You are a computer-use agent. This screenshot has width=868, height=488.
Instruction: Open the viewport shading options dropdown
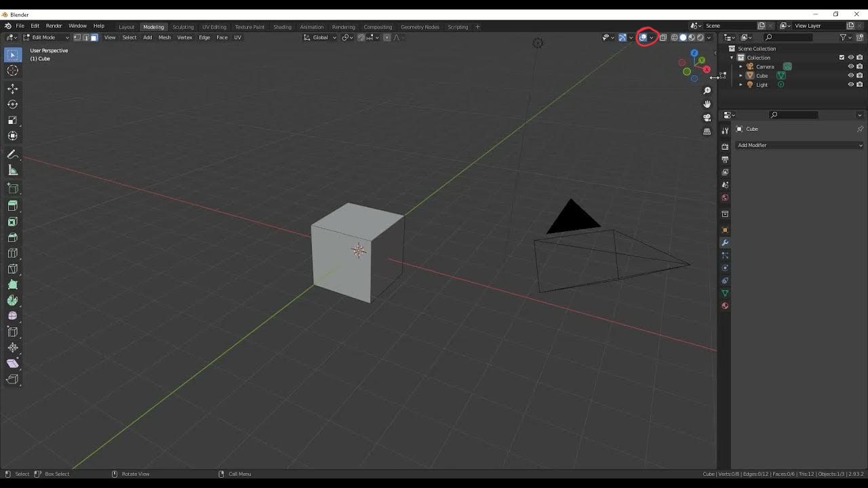[x=709, y=37]
